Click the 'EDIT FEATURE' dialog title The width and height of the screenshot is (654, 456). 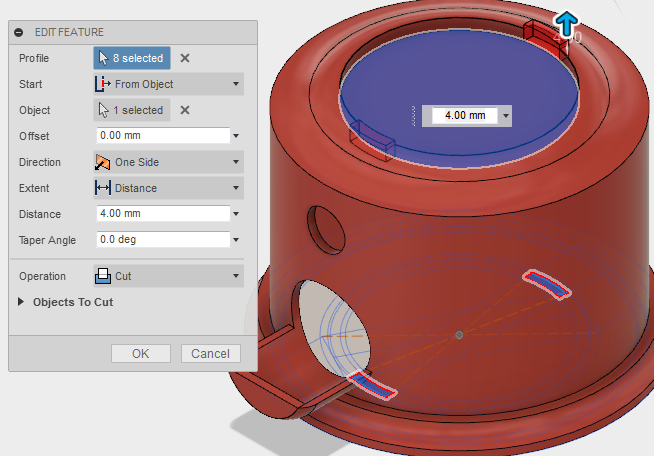(69, 32)
